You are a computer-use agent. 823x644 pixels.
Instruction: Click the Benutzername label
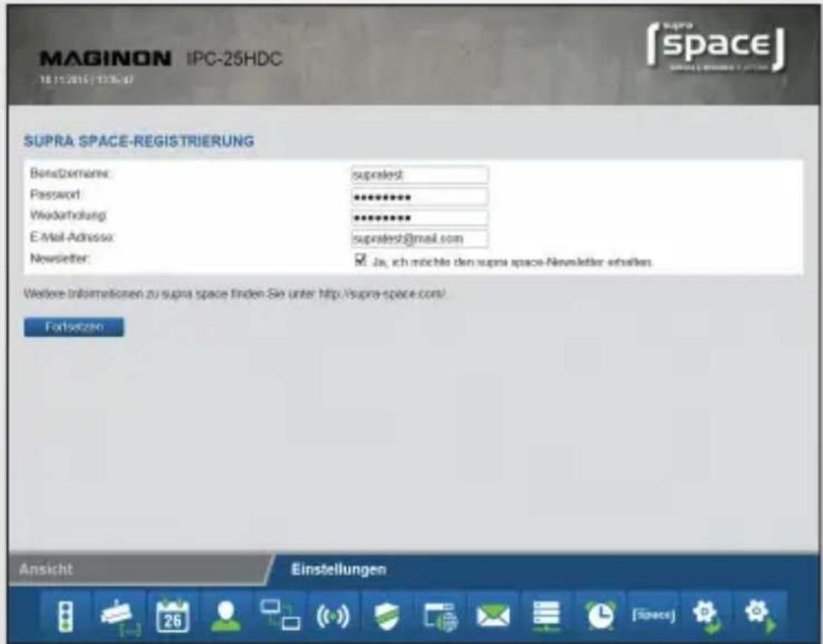(70, 173)
